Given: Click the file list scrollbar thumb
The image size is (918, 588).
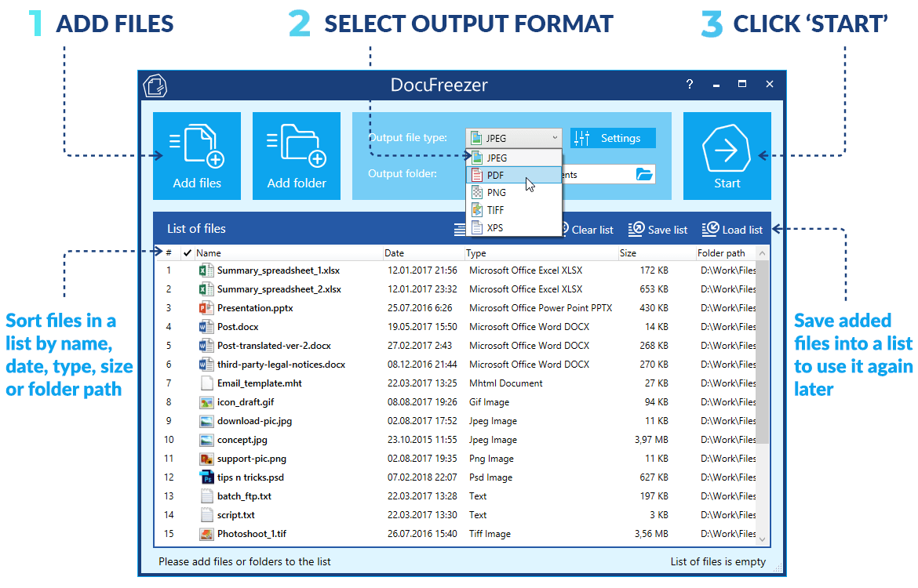Looking at the screenshot, I should [x=763, y=352].
